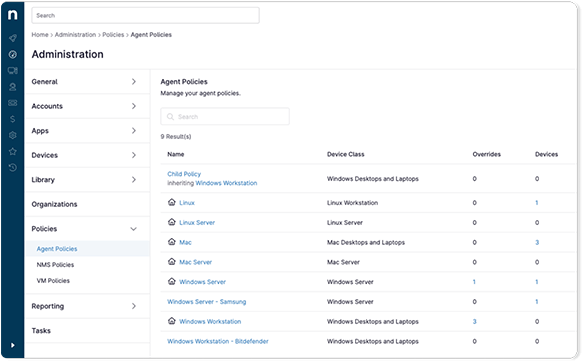The image size is (584, 362).
Task: Click 'Linux Workstation' device class cell
Action: tap(352, 203)
